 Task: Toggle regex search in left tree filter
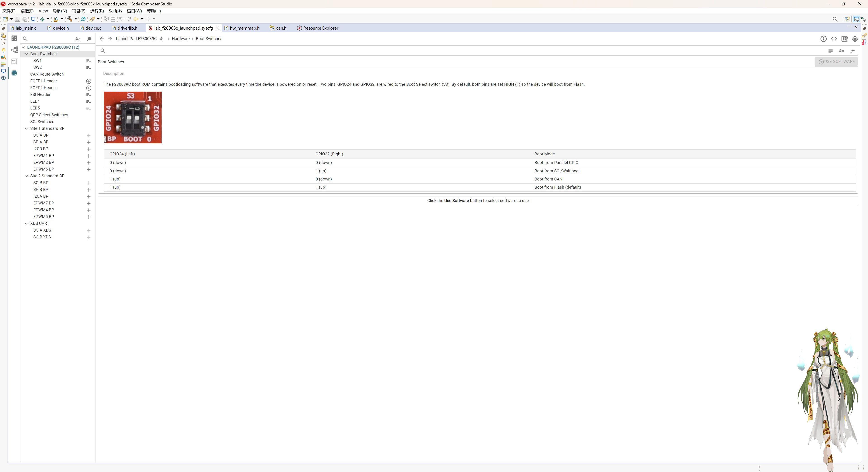pyautogui.click(x=89, y=39)
